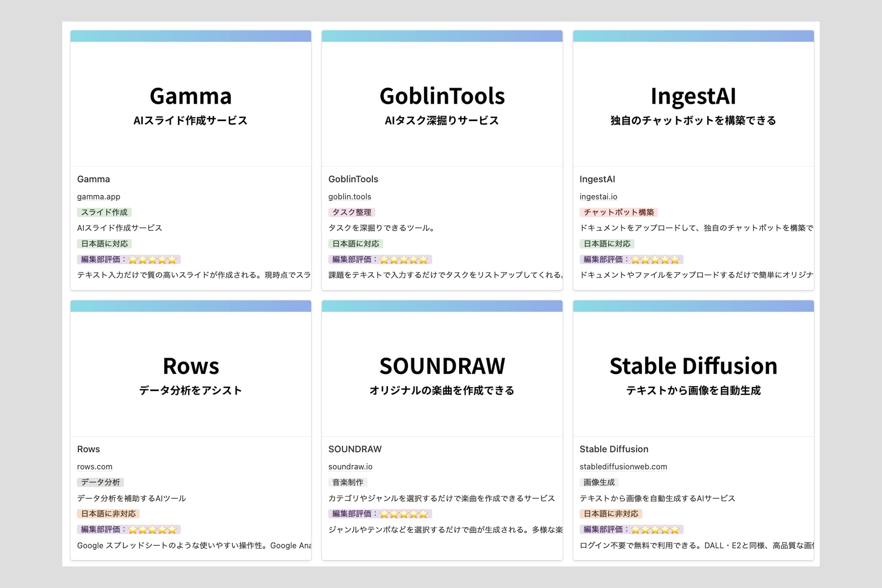Click データ分析を補助するAIツール text
Image resolution: width=882 pixels, height=588 pixels.
click(131, 498)
